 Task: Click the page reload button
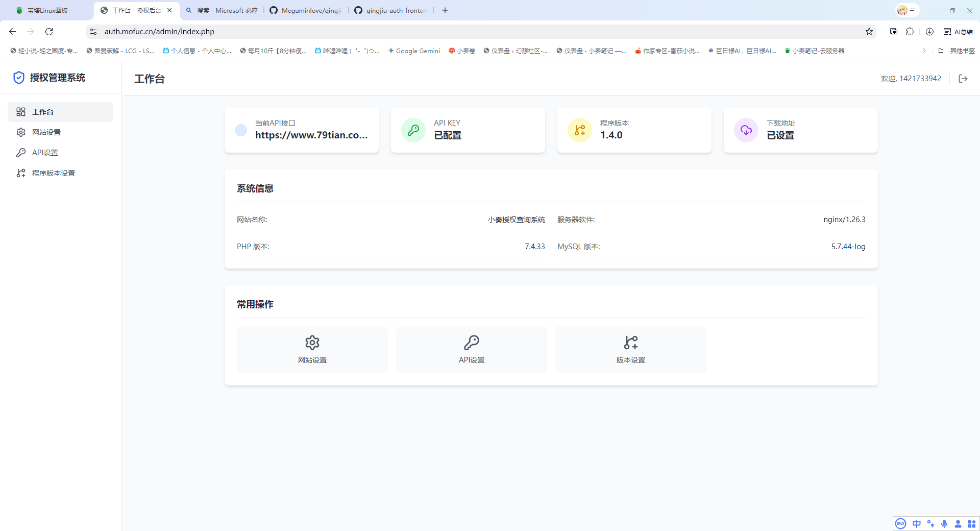coord(49,31)
